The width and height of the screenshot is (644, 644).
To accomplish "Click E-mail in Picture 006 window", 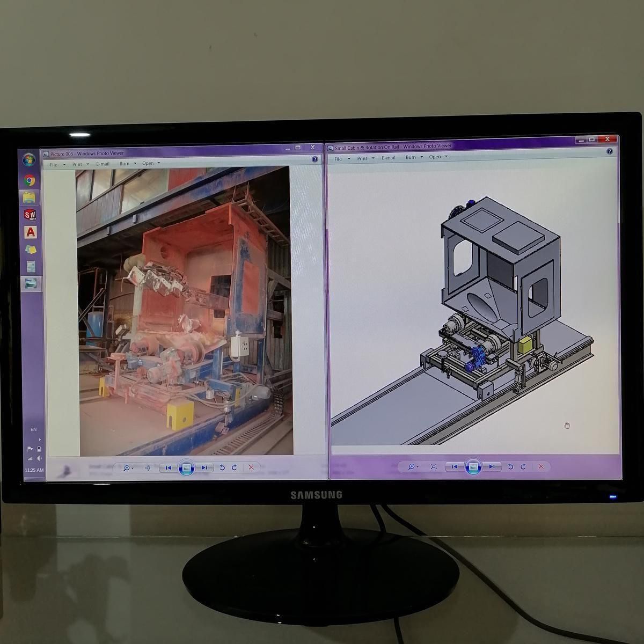I will coord(103,164).
